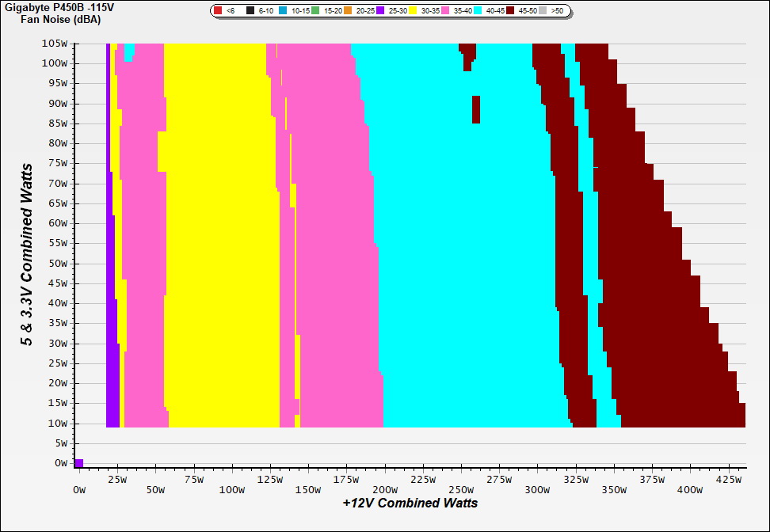Click the '5 & 3.3V Combined Watts' axis title
The height and width of the screenshot is (532, 770).
click(x=28, y=255)
